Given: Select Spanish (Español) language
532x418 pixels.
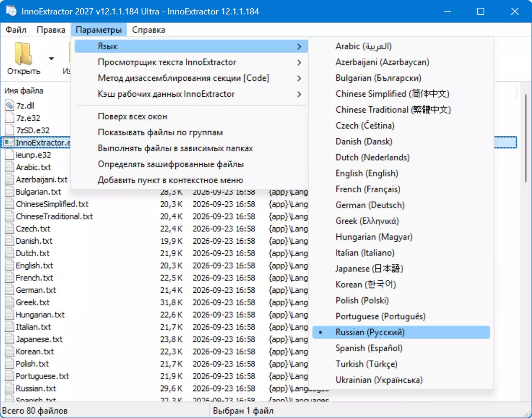Looking at the screenshot, I should click(401, 348).
